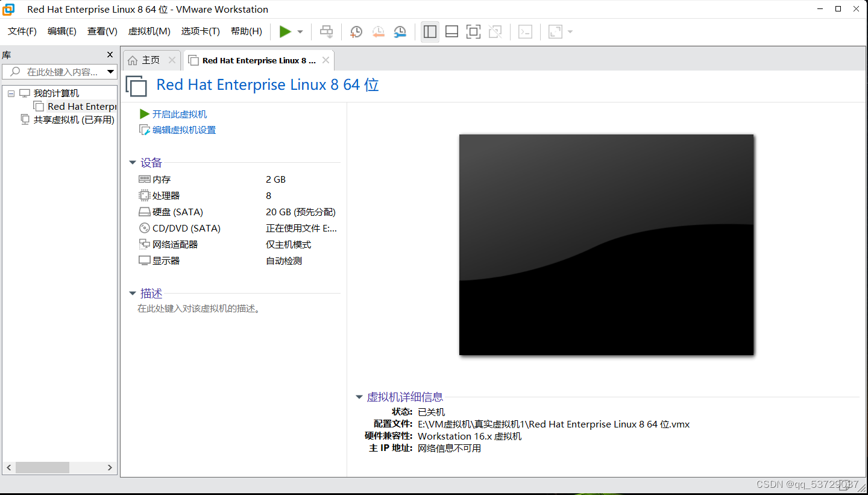
Task: Open the 编辑(E) menu
Action: 62,31
